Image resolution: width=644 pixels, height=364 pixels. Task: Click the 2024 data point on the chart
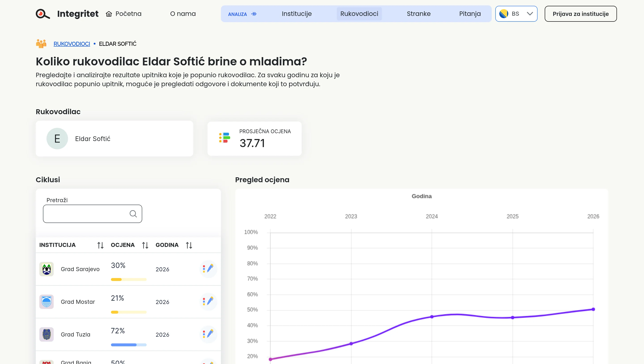[x=432, y=317]
